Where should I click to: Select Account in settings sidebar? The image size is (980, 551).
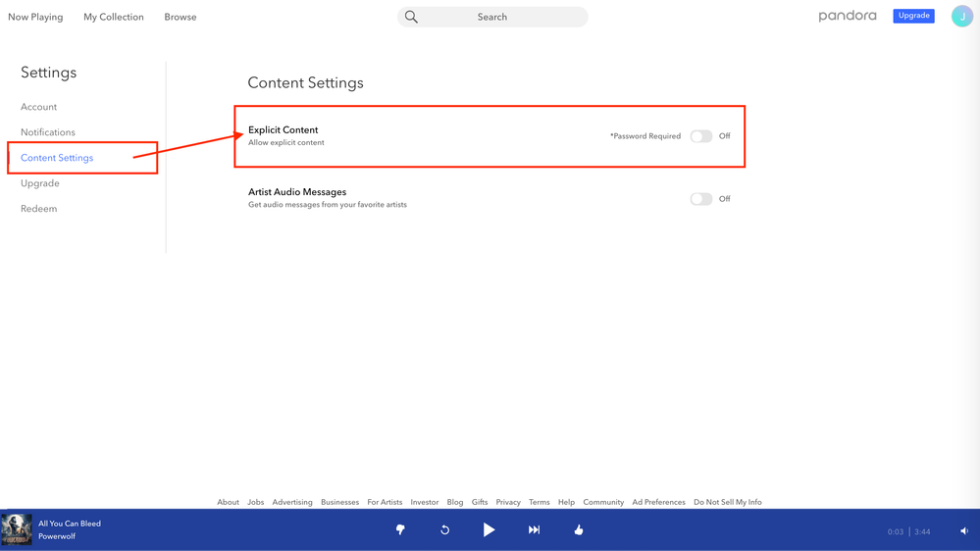point(39,107)
